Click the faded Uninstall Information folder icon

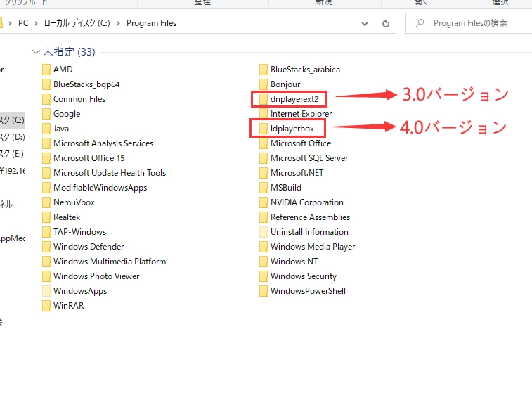pos(264,232)
